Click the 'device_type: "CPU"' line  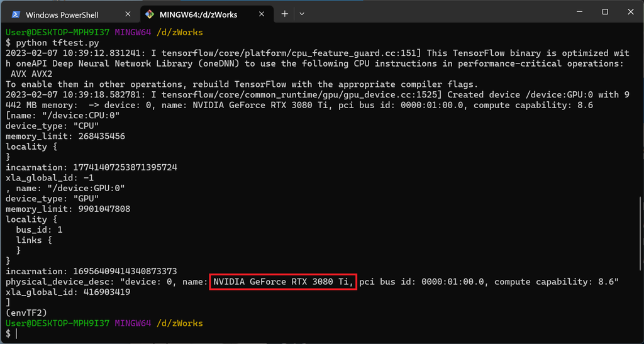pos(52,126)
